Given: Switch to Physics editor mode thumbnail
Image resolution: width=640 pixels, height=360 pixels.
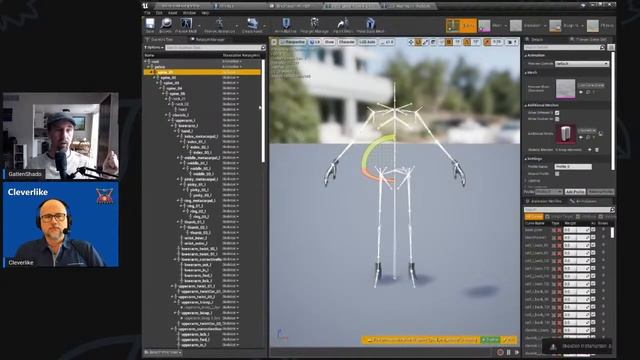Looking at the screenshot, I should click(x=593, y=26).
